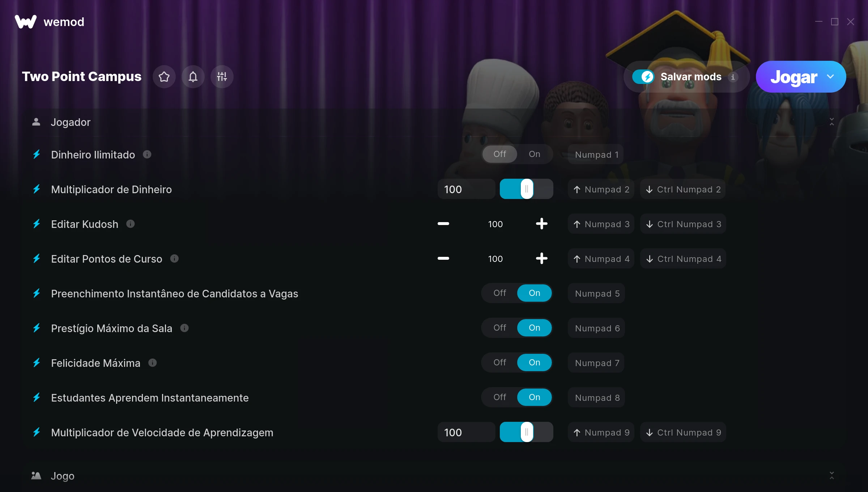Click info icon beside Salvar mods
Viewport: 868px width, 492px height.
[733, 77]
